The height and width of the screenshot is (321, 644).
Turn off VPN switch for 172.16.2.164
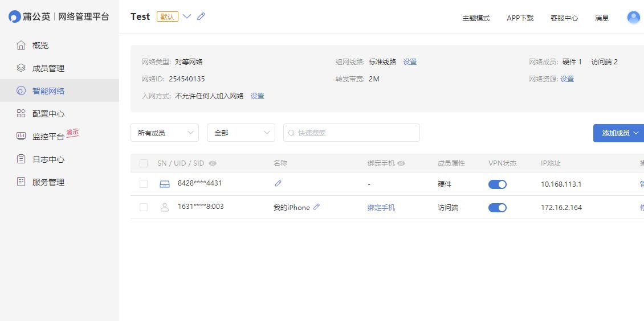[498, 208]
